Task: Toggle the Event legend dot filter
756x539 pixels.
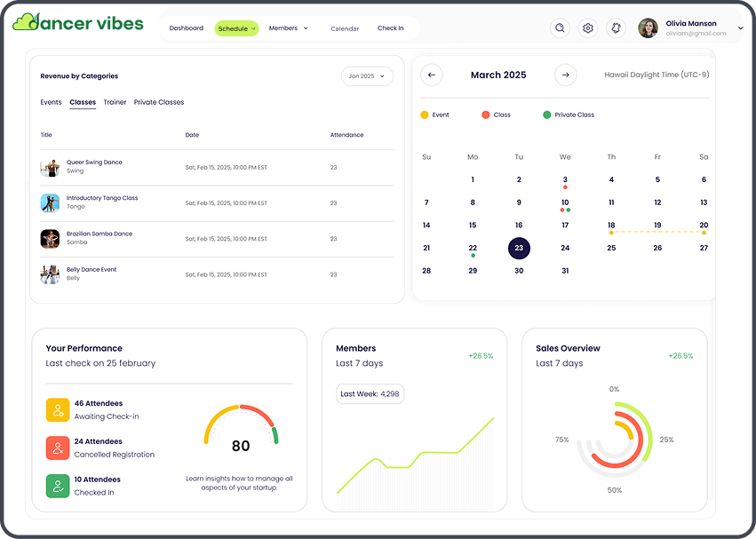Action: coord(425,114)
